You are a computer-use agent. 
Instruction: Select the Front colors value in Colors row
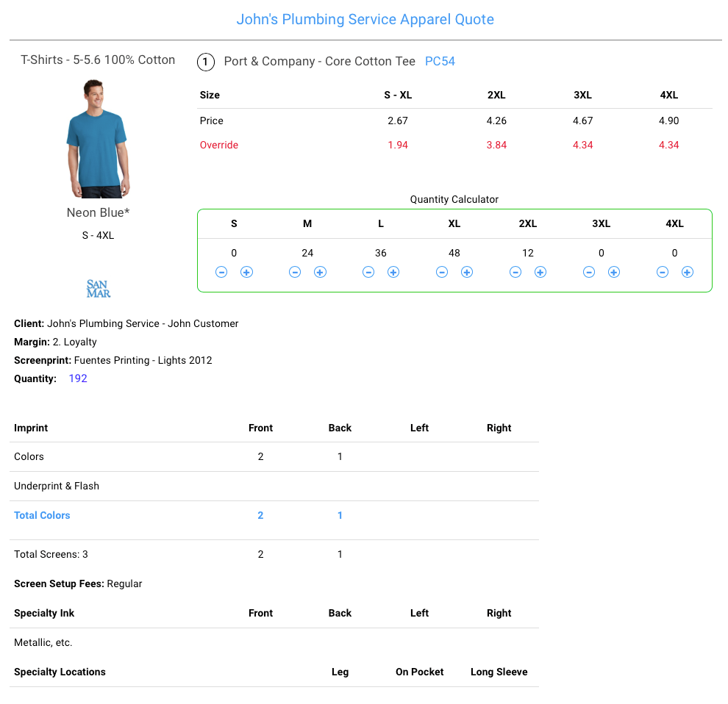tap(260, 457)
